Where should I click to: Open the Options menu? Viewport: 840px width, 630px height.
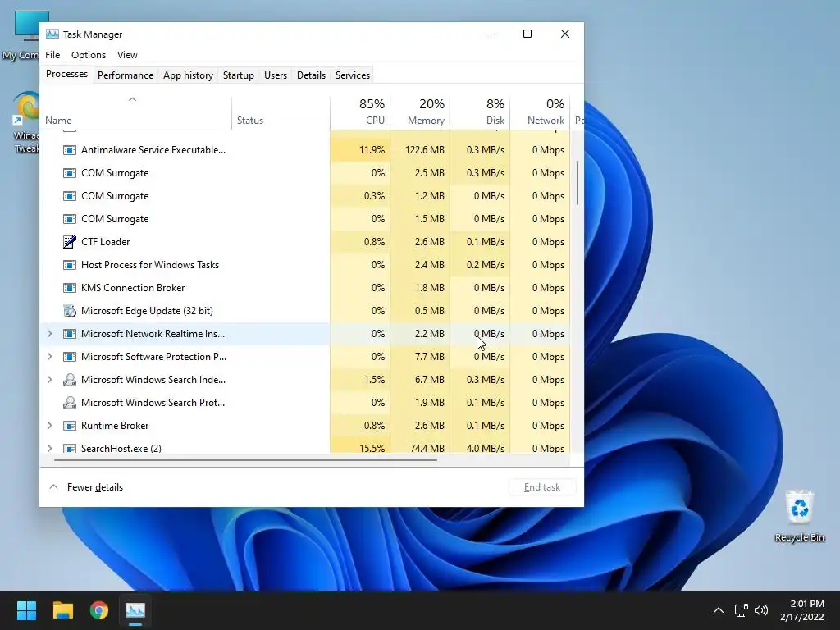89,55
